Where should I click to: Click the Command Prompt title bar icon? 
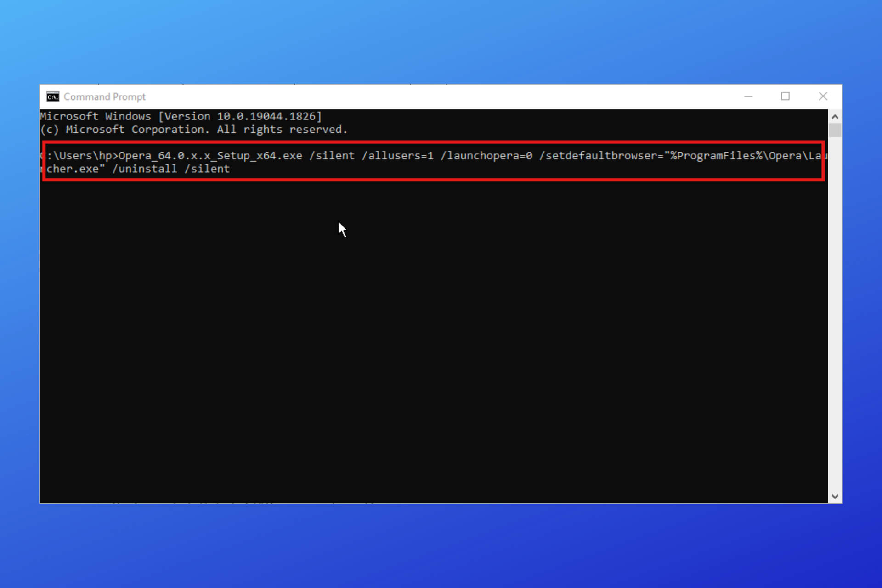click(52, 96)
